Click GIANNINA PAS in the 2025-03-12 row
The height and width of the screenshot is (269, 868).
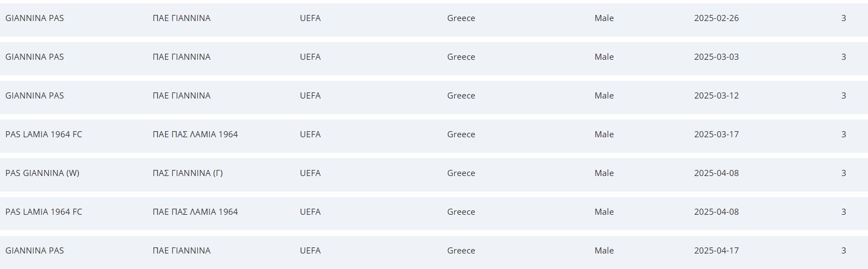tap(34, 95)
